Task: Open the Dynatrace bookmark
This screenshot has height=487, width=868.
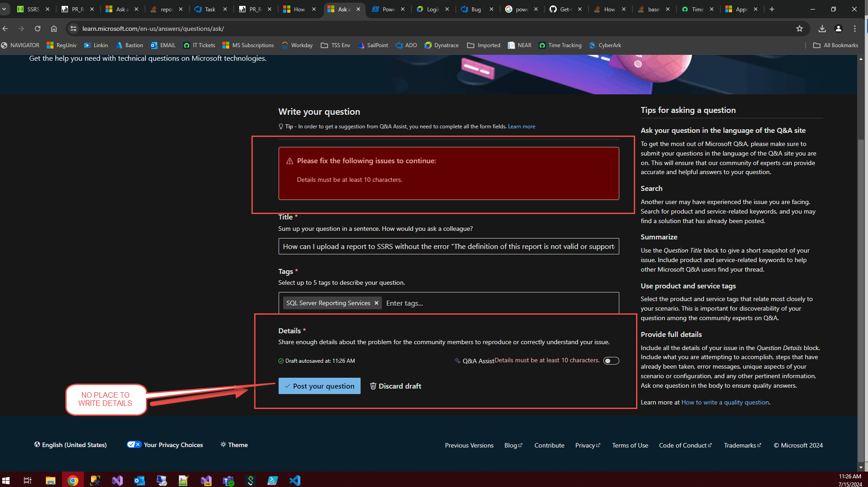Action: click(441, 45)
